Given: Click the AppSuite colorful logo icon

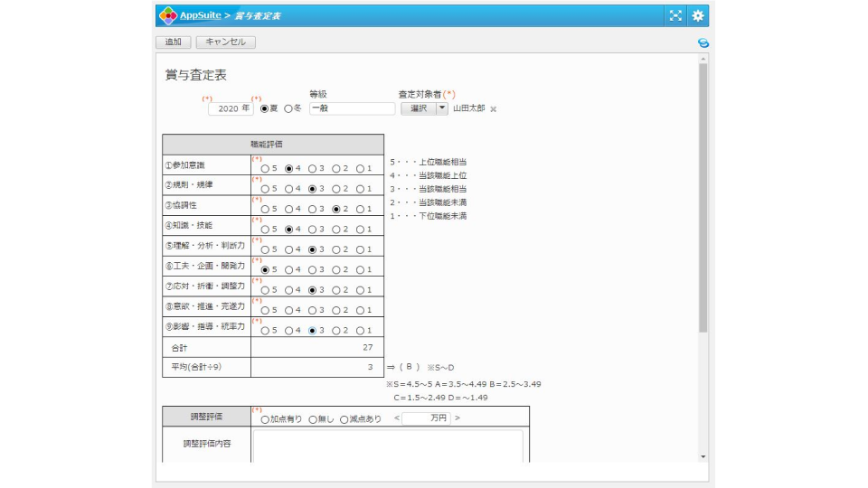Looking at the screenshot, I should 168,15.
